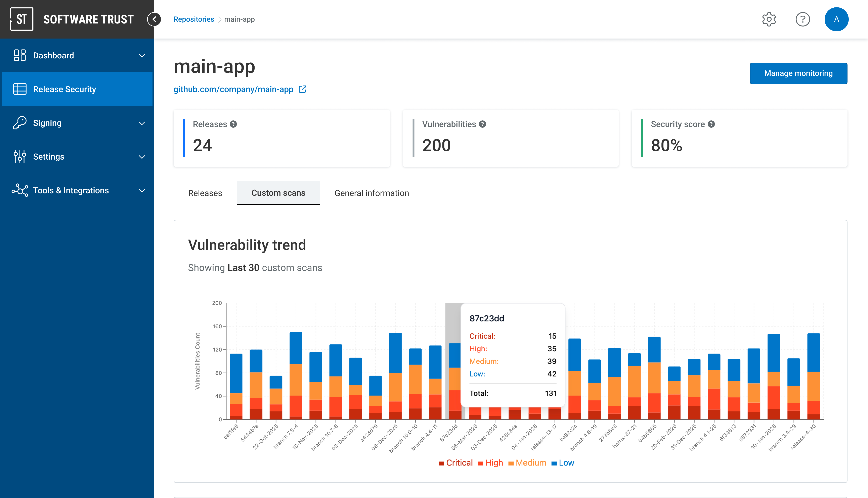Open the settings gear icon
The height and width of the screenshot is (498, 868).
769,19
